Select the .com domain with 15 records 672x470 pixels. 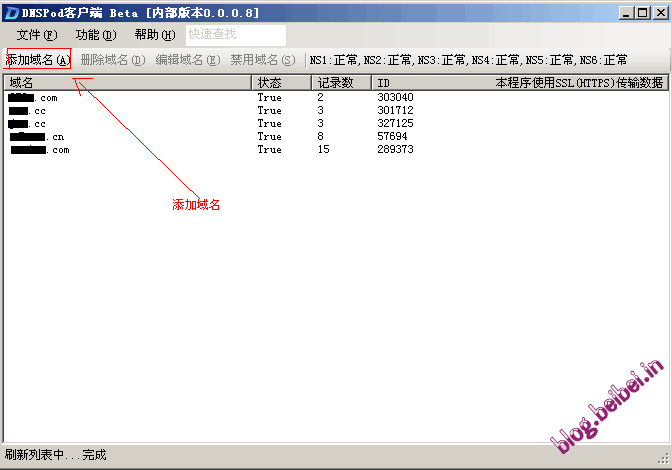point(336,150)
